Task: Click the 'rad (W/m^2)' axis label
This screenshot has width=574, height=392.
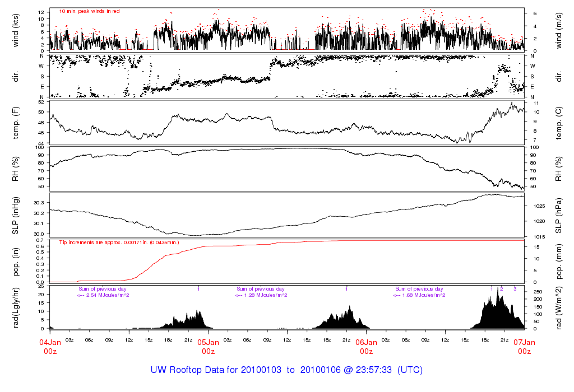Action: pos(559,307)
